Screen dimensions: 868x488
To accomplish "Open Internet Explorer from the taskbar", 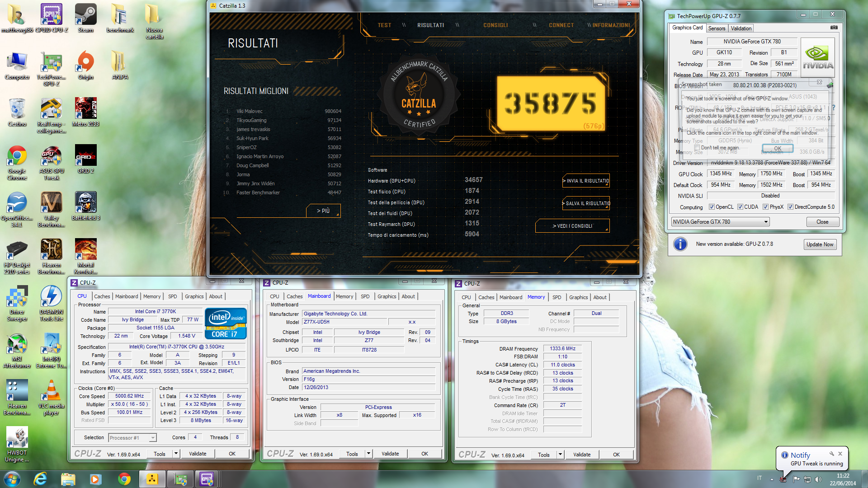I will click(41, 479).
